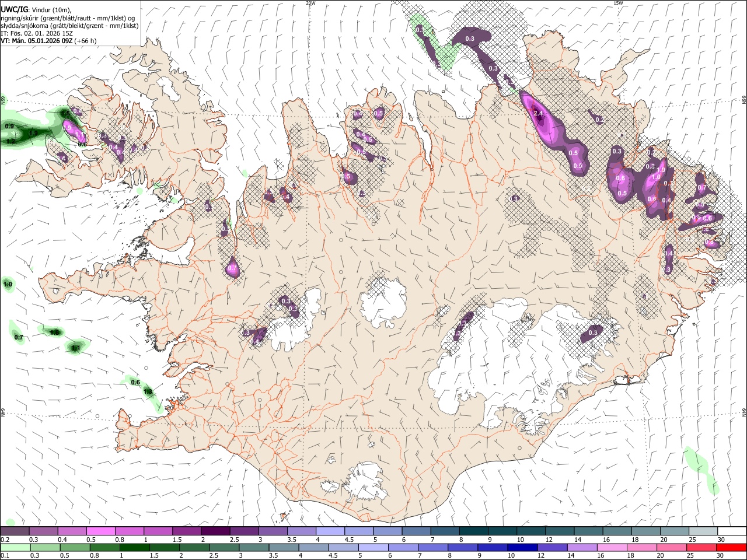The height and width of the screenshot is (560, 747).
Task: Select the 'IT: Fös. 02. 01. 2026 15Z' line
Action: tap(37, 33)
